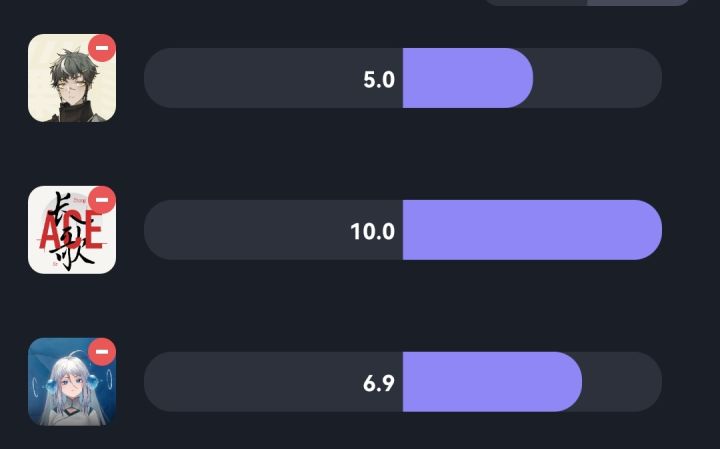This screenshot has height=449, width=720.
Task: Click the 10.0 value label
Action: [x=372, y=231]
